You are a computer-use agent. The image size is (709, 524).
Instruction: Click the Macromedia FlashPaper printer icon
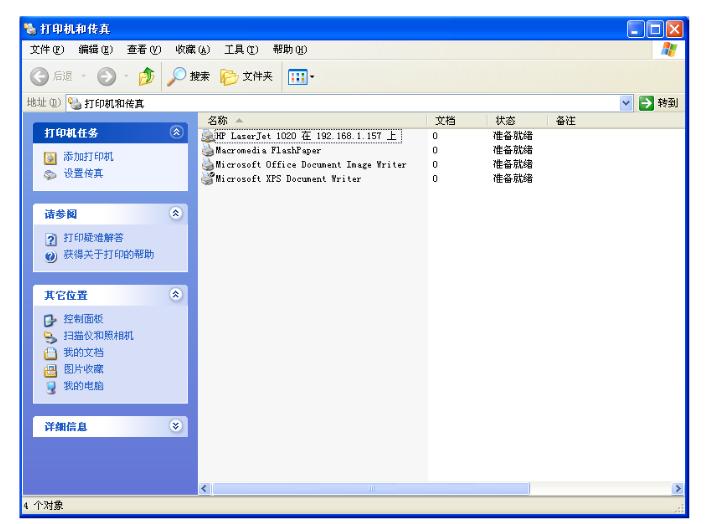click(x=208, y=150)
